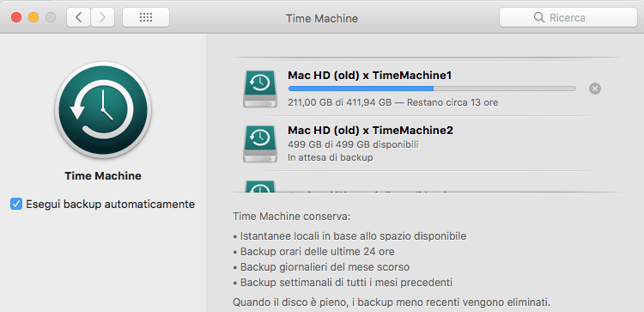644x312 pixels.
Task: Toggle Esegui backup automaticamente checkbox
Action: [x=16, y=204]
